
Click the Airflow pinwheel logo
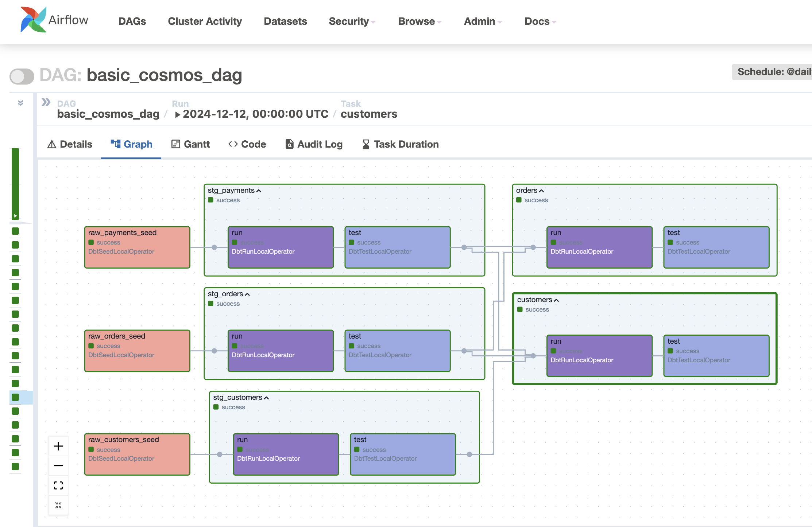(33, 20)
